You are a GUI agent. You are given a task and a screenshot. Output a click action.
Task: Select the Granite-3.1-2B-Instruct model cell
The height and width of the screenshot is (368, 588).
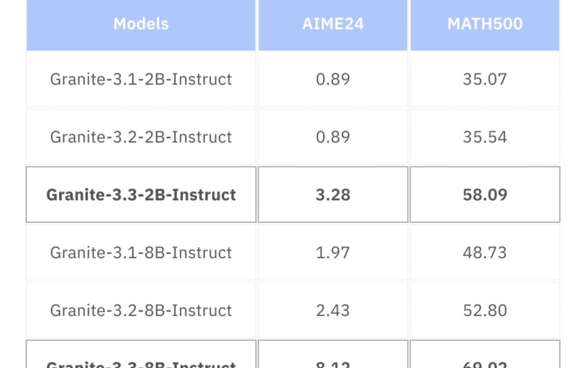(x=141, y=79)
